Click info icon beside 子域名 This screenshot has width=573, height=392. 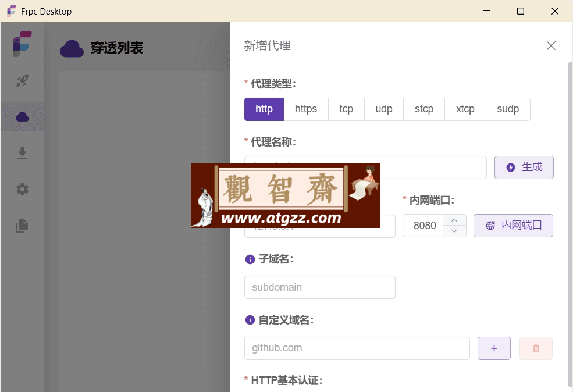click(250, 259)
